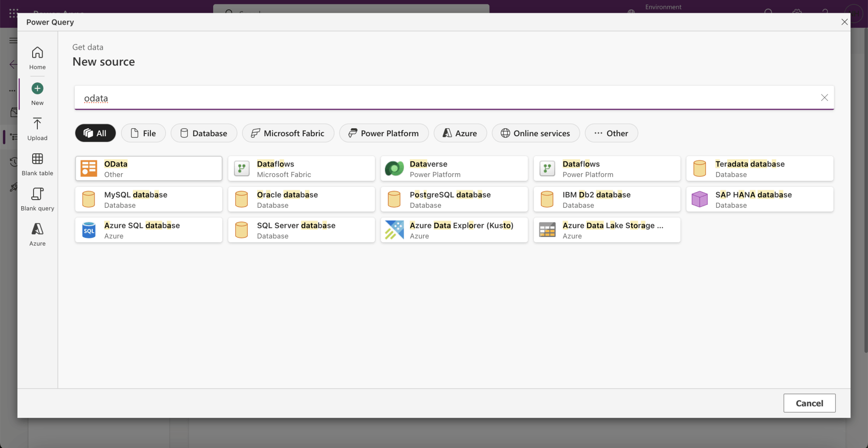This screenshot has width=868, height=448.
Task: Show Microsoft Fabric connectors
Action: coord(288,133)
